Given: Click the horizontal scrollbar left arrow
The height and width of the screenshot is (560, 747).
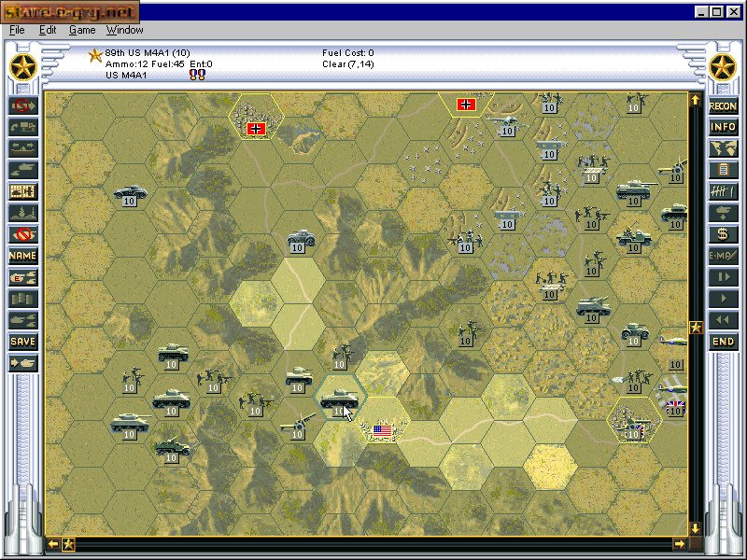Looking at the screenshot, I should point(53,544).
